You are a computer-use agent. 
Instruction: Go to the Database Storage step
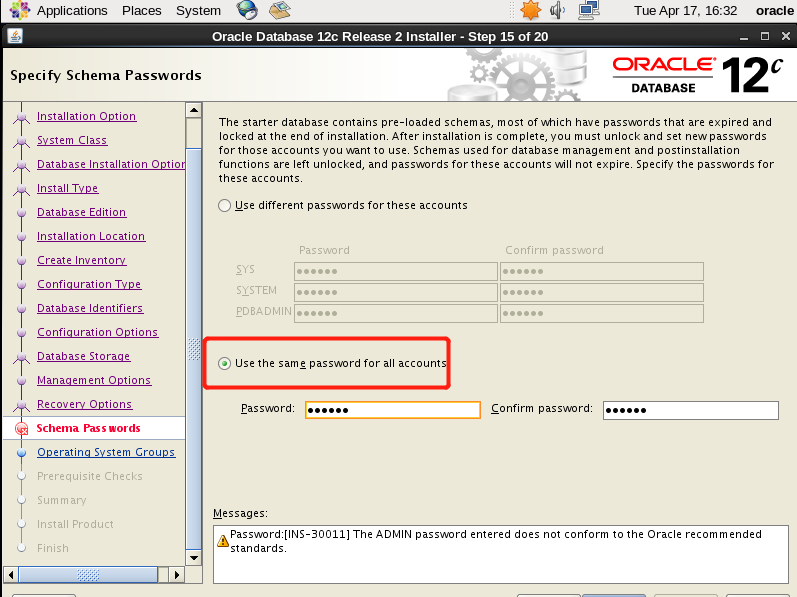click(83, 356)
